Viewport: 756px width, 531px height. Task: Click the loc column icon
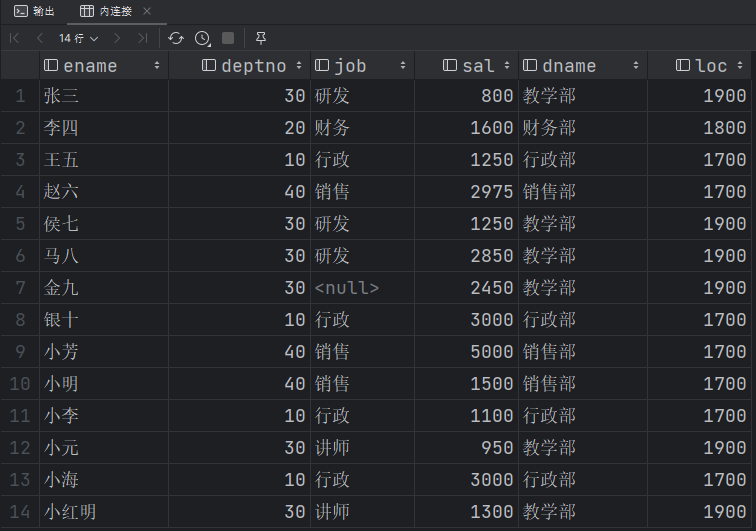tap(682, 65)
